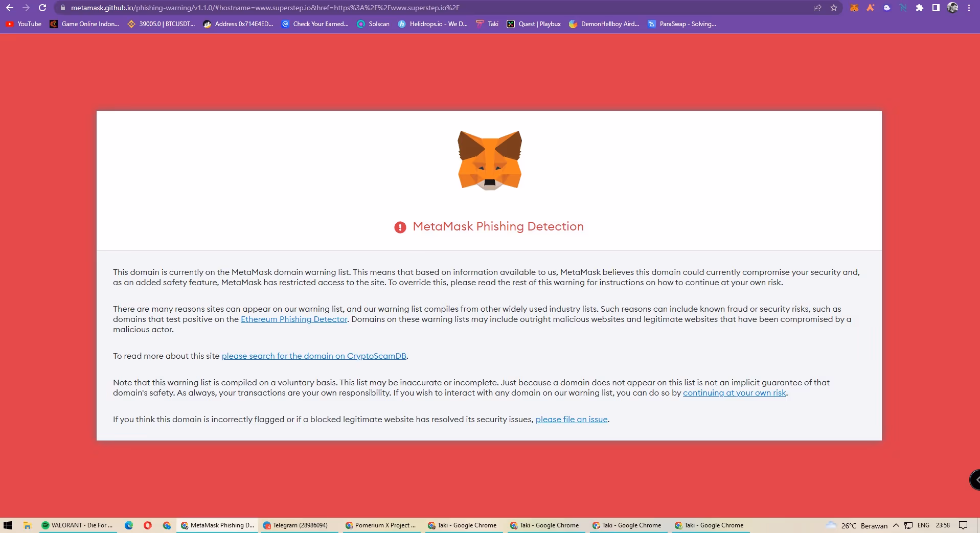
Task: Click the share page icon in address bar
Action: point(817,8)
